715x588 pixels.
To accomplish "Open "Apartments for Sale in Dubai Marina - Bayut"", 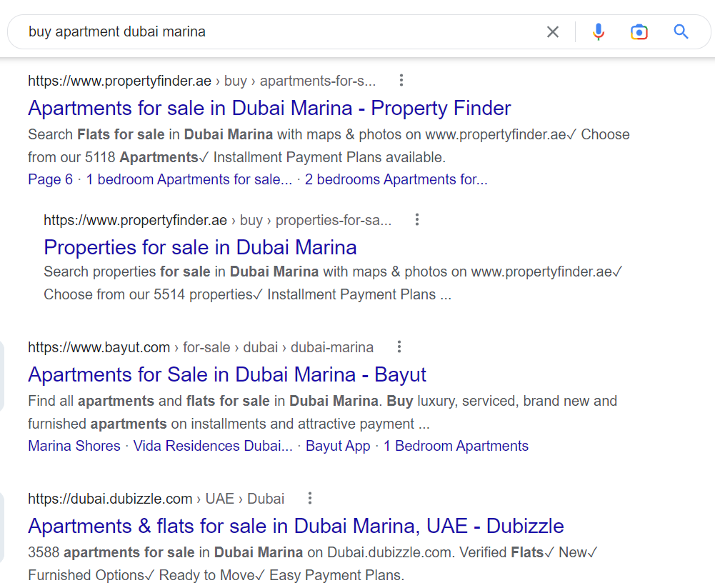I will click(226, 374).
